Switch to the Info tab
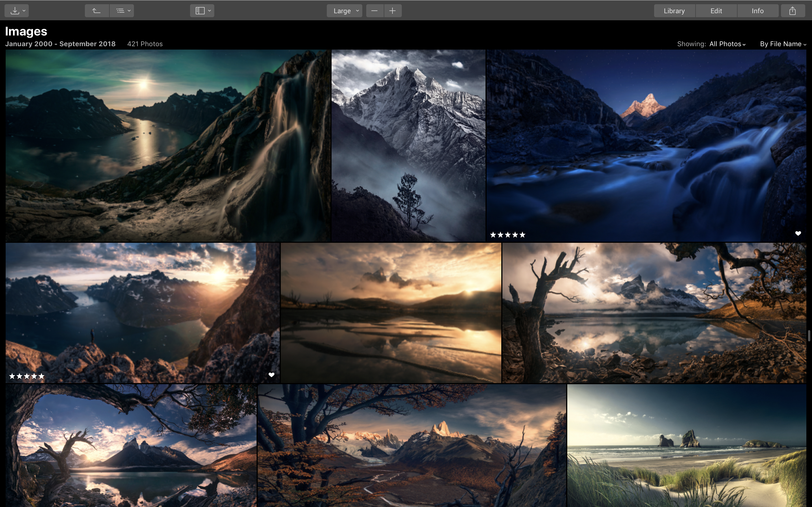Screen dimensions: 812x507 757,11
